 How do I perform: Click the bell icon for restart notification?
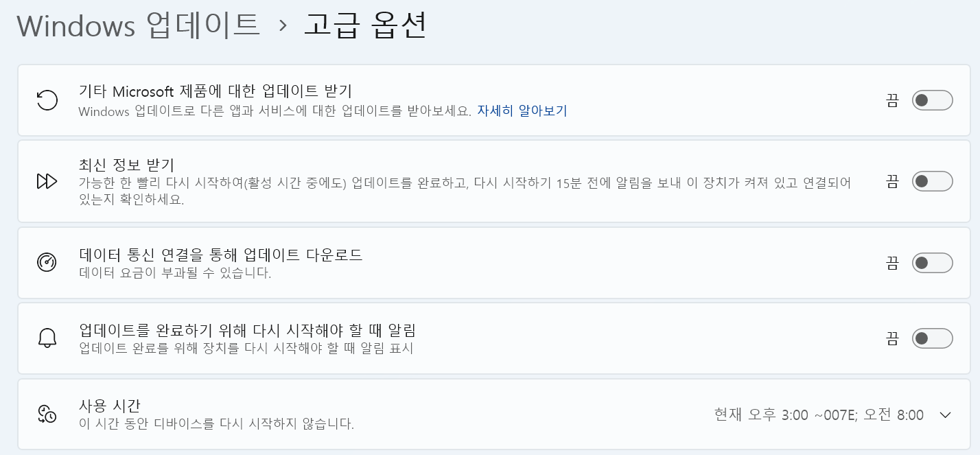tap(47, 338)
